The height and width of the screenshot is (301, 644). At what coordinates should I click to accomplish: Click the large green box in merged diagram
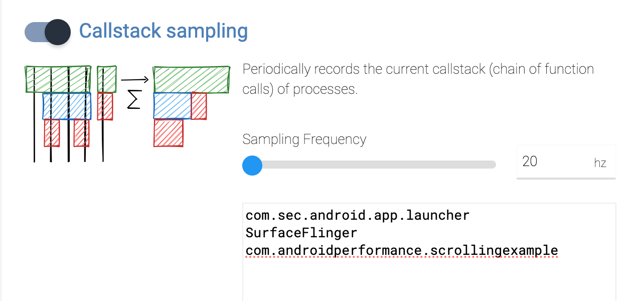192,79
